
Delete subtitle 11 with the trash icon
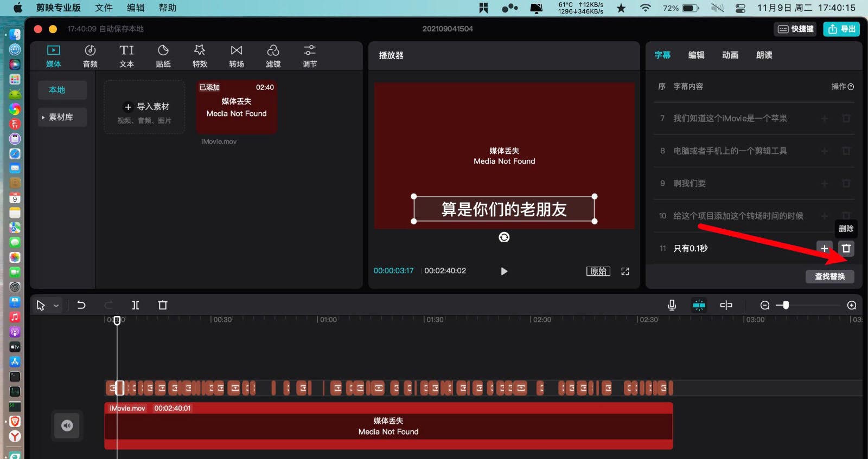[x=846, y=248]
